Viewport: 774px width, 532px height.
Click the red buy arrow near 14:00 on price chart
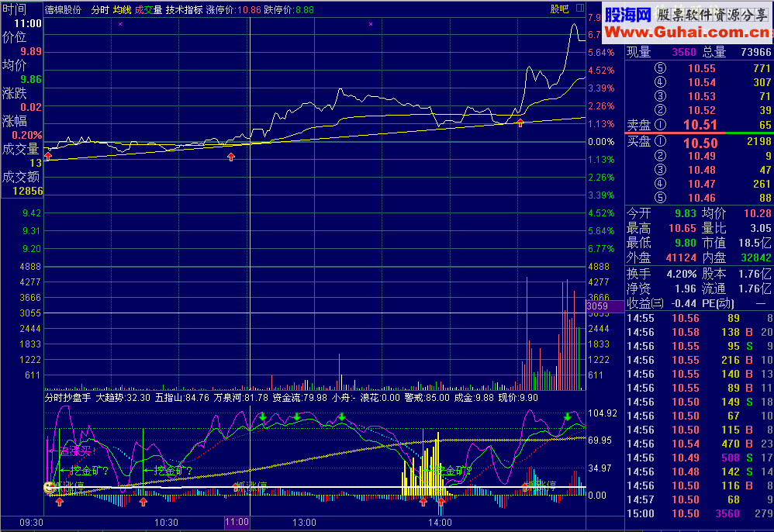520,123
